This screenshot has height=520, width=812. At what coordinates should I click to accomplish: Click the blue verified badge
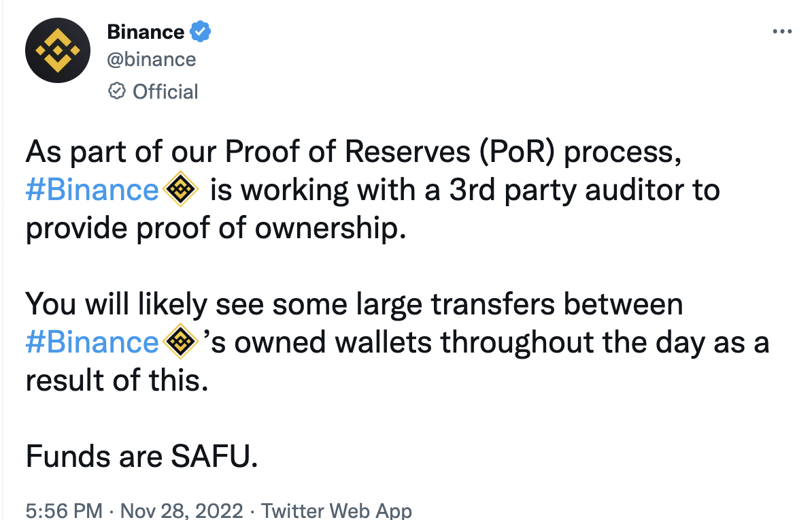(200, 31)
